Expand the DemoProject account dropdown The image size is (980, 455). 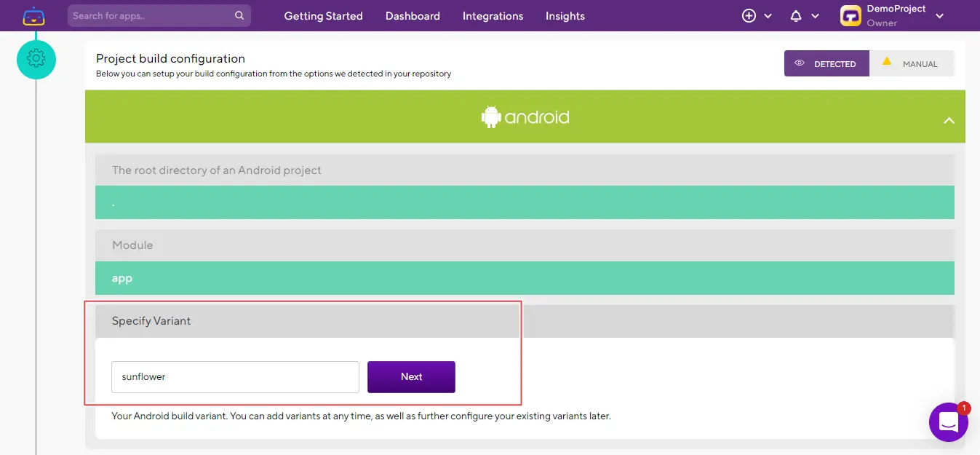click(x=939, y=16)
